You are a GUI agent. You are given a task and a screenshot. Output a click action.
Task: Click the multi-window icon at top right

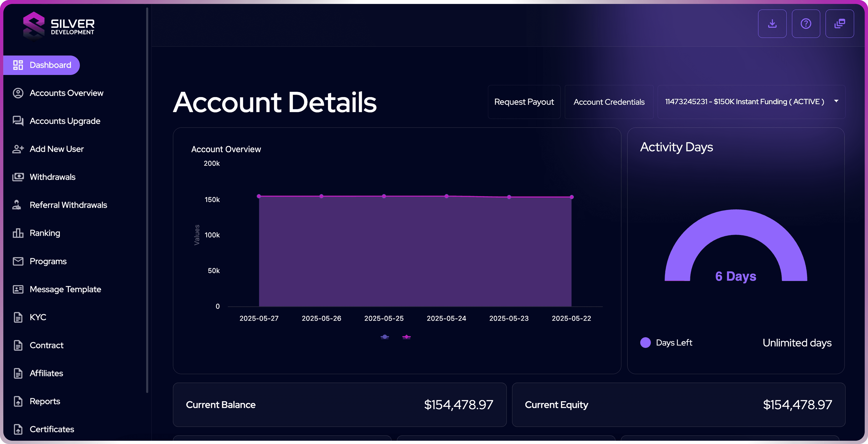tap(839, 24)
